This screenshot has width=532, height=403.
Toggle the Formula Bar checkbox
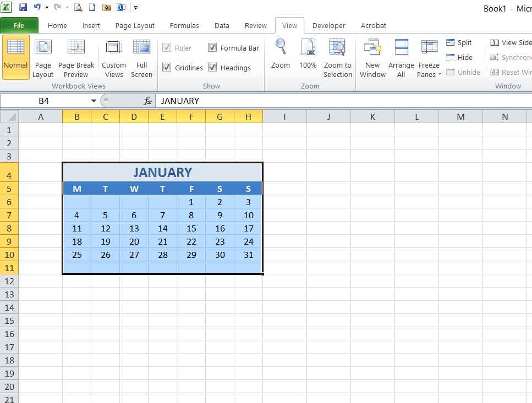[212, 47]
